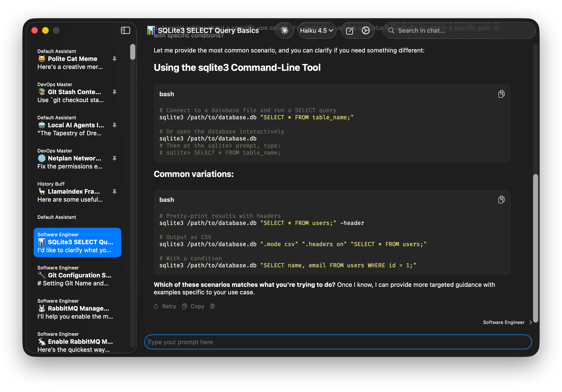This screenshot has width=562, height=392.
Task: Click the sidebar chat list scrollbar
Action: (133, 52)
